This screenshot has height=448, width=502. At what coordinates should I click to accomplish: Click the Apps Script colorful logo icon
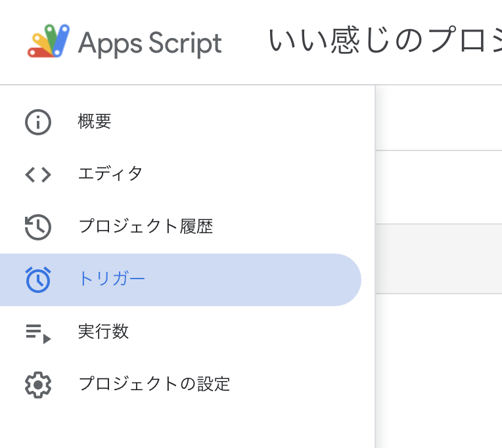[x=48, y=43]
